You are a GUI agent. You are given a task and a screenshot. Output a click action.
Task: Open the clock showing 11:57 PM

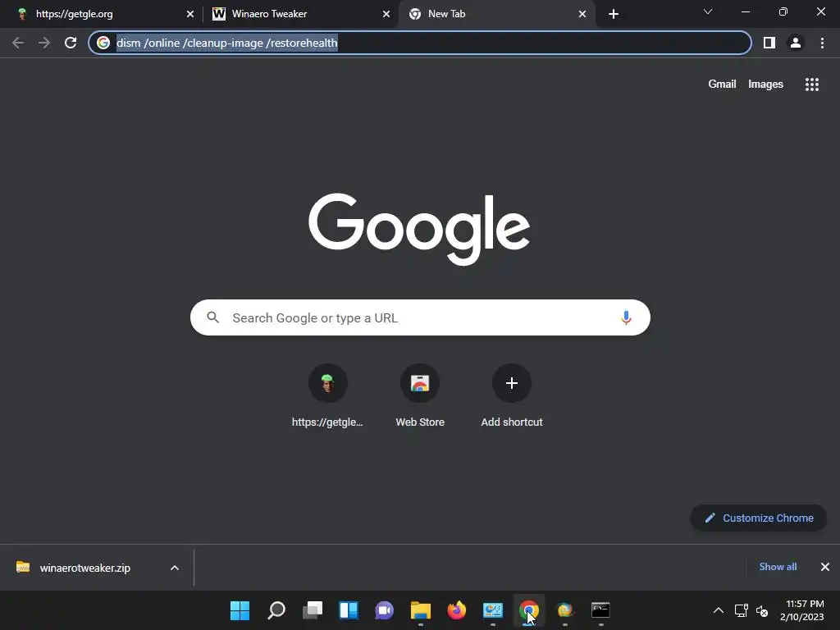click(x=802, y=610)
